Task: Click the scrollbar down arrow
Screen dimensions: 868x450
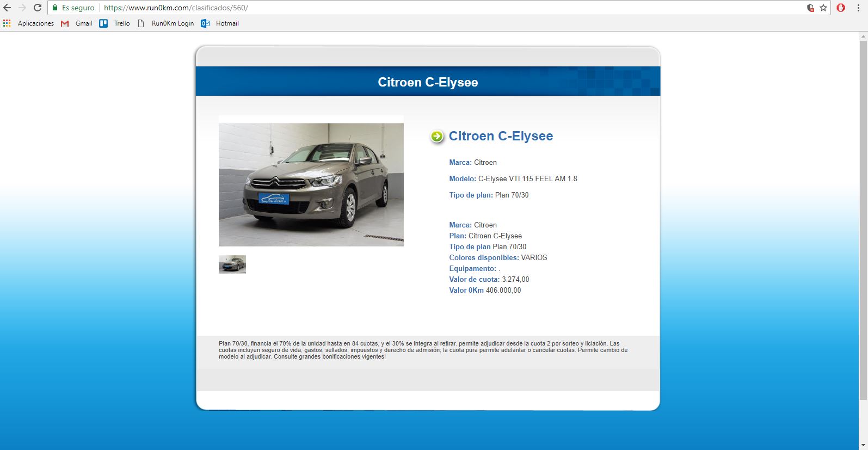Action: tap(863, 446)
